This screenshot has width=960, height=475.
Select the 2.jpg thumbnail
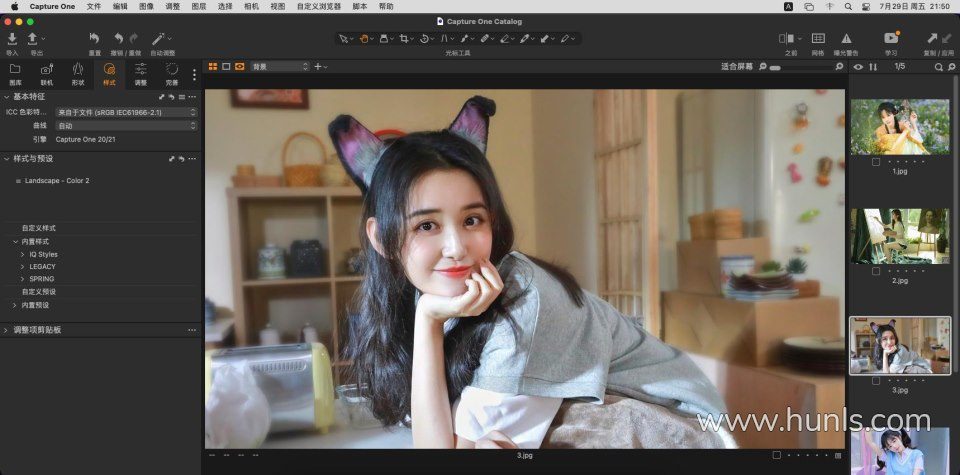(899, 236)
